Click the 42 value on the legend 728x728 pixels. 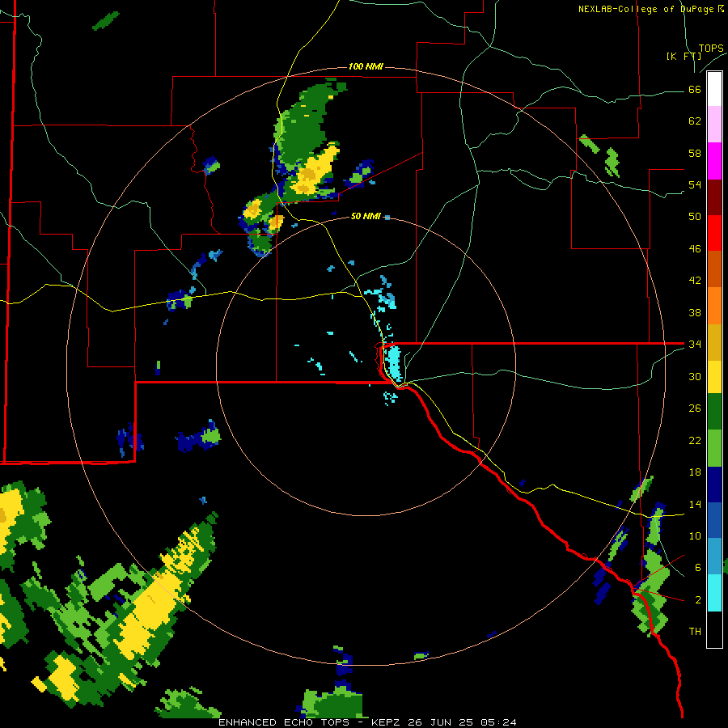point(695,280)
